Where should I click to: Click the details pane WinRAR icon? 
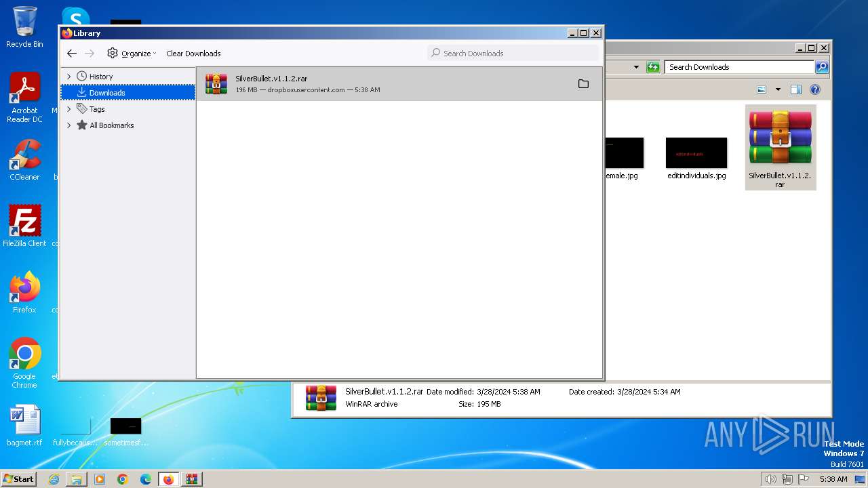pos(321,398)
